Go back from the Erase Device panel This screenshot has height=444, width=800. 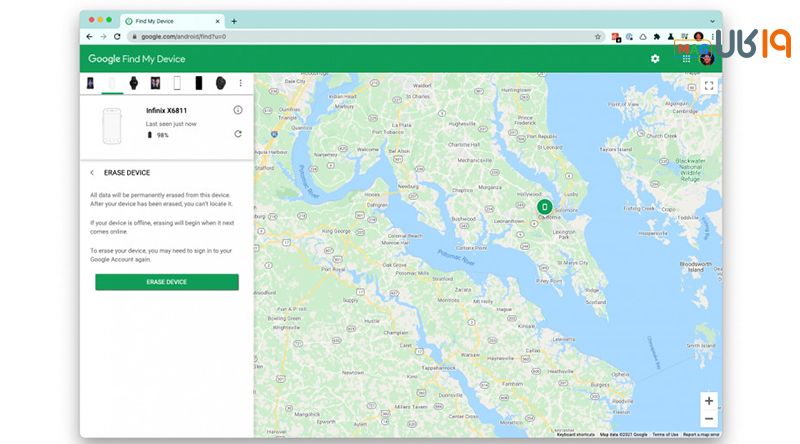(x=92, y=173)
